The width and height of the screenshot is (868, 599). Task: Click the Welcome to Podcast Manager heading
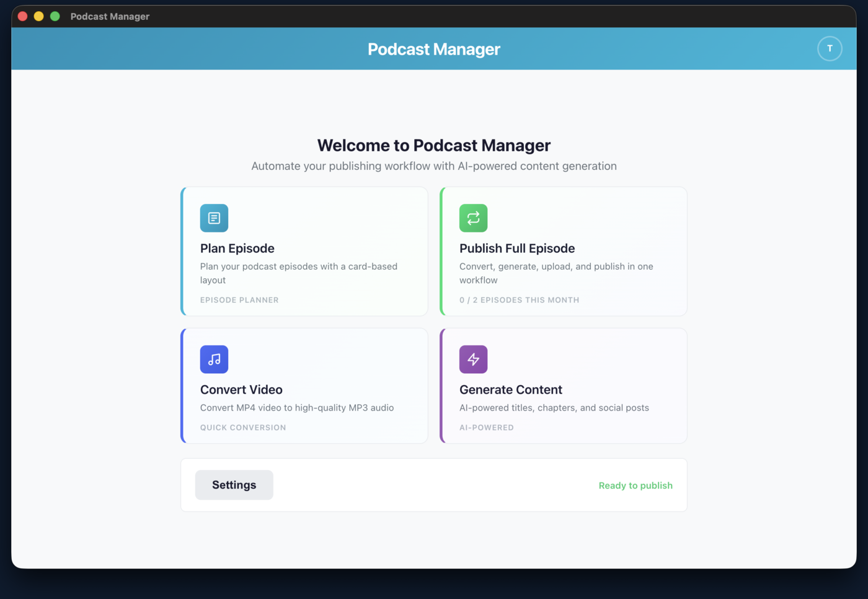[x=434, y=145]
